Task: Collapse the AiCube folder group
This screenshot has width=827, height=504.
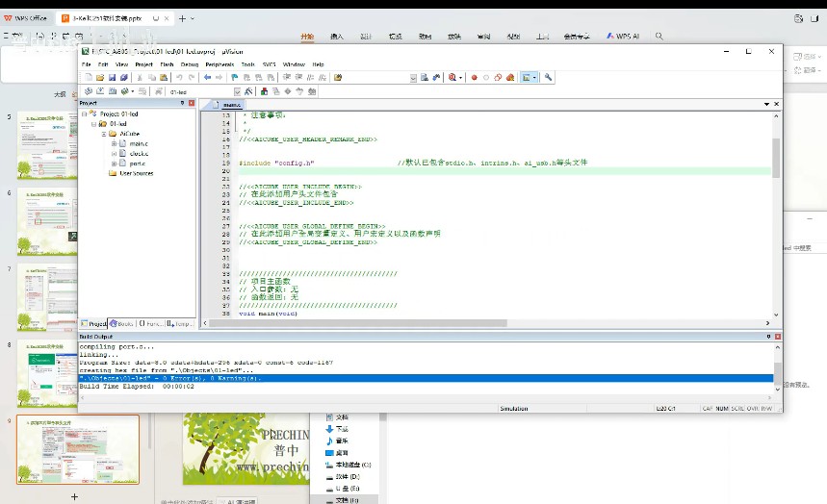Action: click(x=104, y=134)
